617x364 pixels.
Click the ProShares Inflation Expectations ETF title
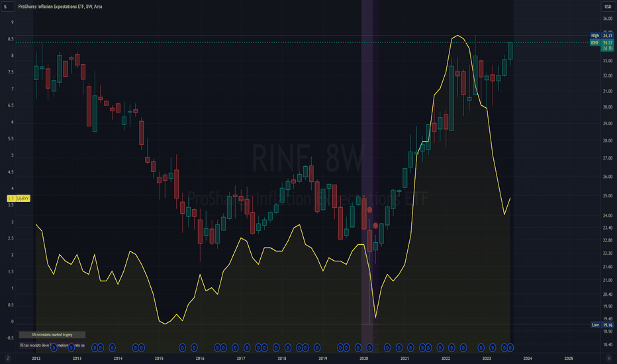[60, 7]
